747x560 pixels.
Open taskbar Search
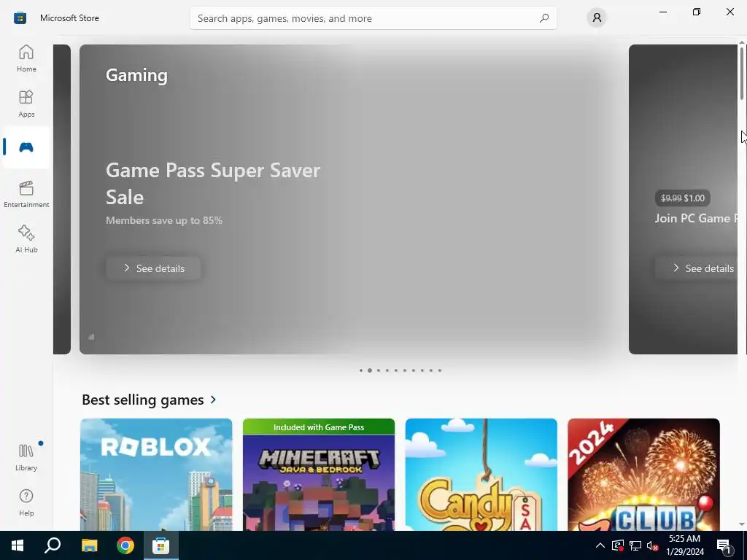(53, 545)
